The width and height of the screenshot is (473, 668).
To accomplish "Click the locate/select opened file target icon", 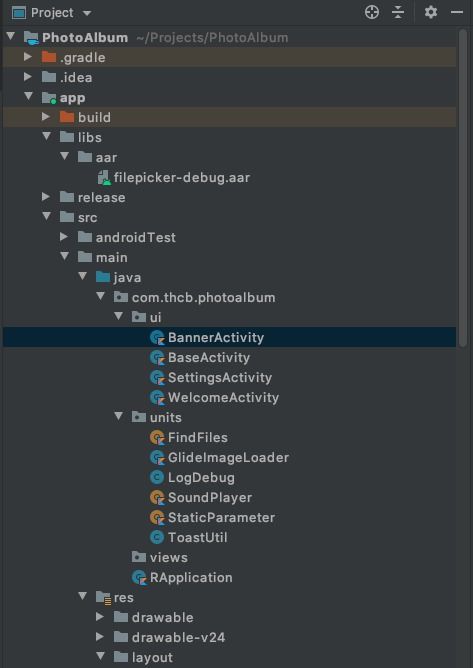I will click(x=372, y=12).
